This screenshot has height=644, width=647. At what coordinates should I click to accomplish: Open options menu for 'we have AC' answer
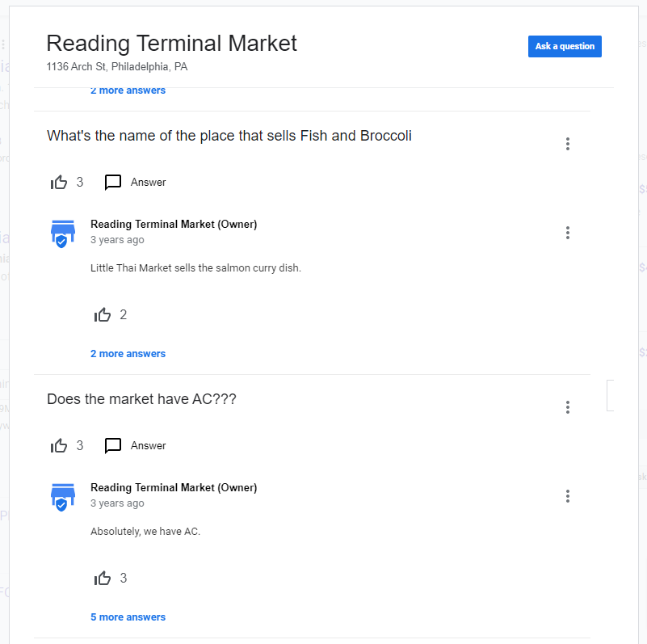(568, 496)
